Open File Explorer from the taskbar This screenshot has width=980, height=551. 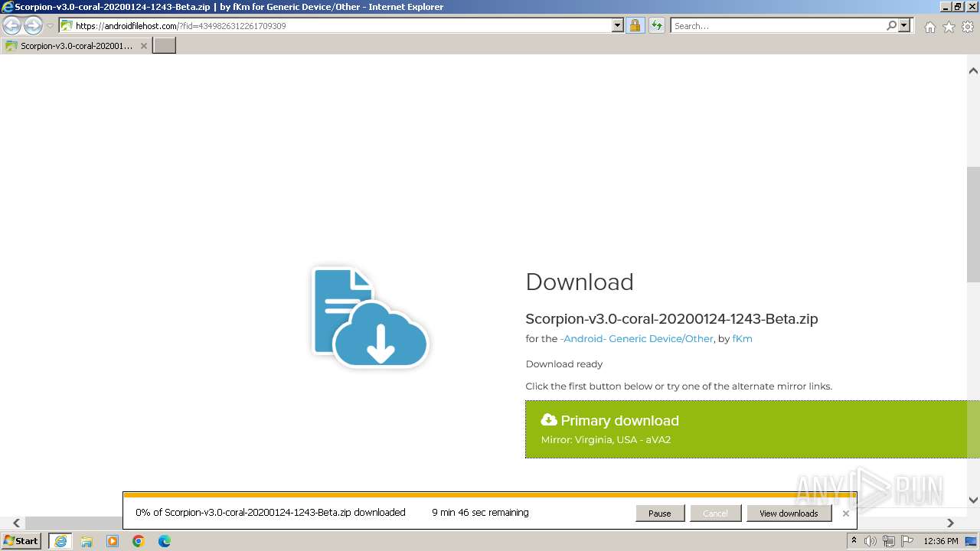(x=87, y=541)
